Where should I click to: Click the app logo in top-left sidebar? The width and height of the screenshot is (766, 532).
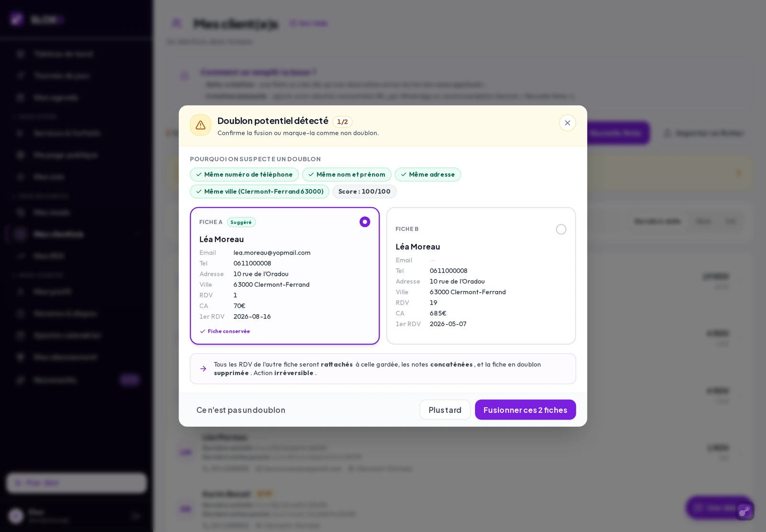(17, 20)
